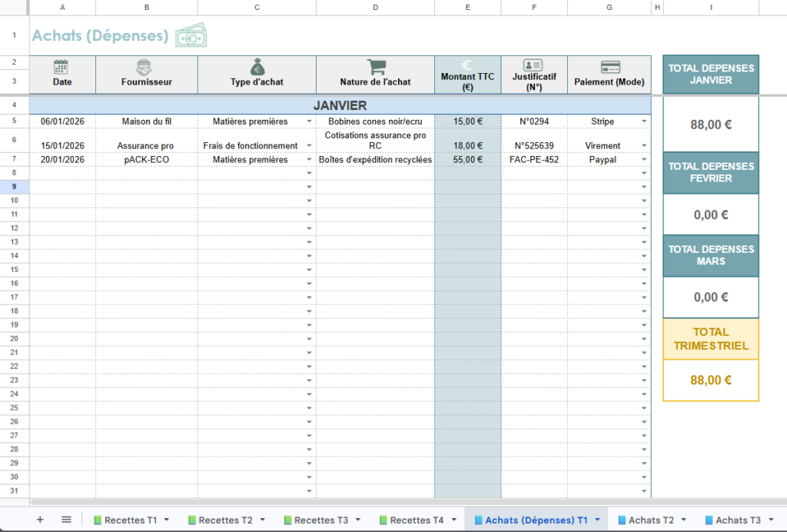Click the shopping cart icon above Nature de l'achat
The width and height of the screenshot is (787, 532).
(x=375, y=65)
